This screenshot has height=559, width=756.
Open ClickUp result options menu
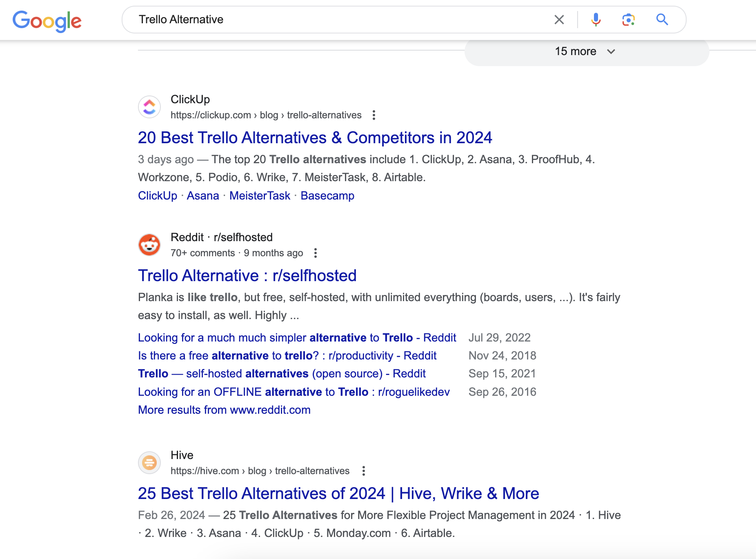pyautogui.click(x=374, y=115)
